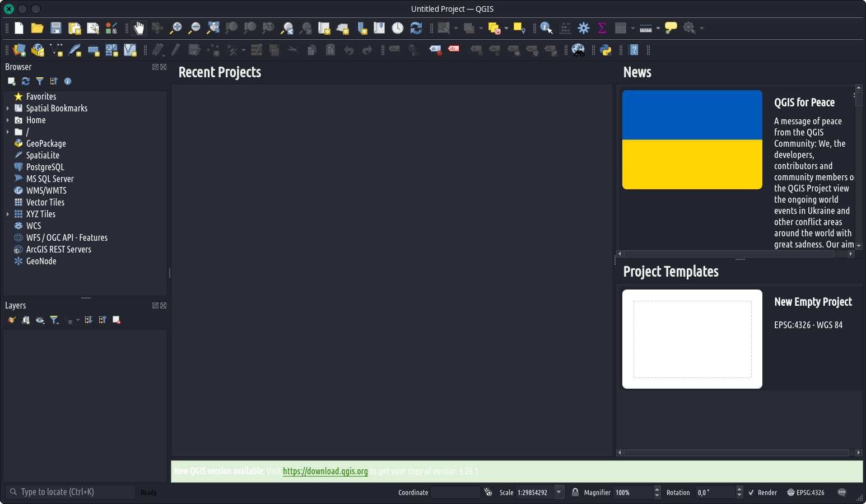Viewport: 866px width, 504px height.
Task: Open the measure tool dropdown arrow
Action: 658,28
